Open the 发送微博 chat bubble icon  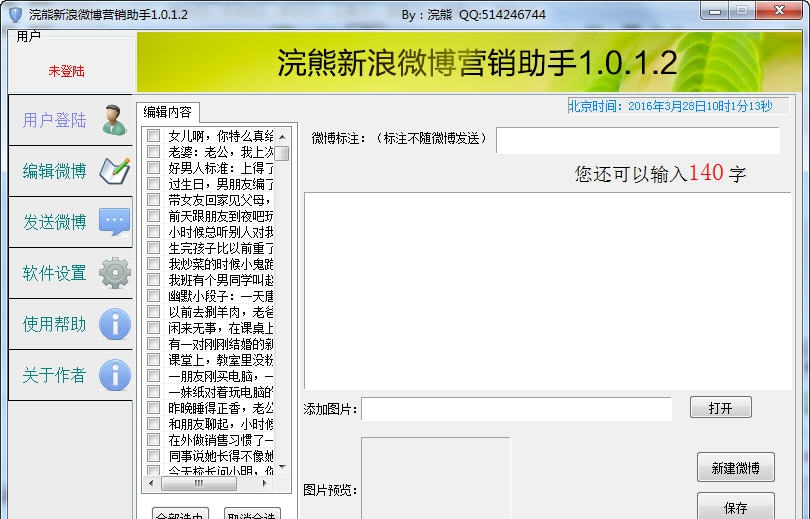click(x=114, y=222)
